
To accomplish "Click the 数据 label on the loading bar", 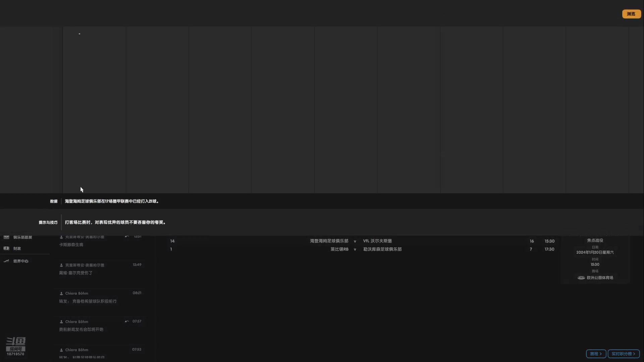I will point(54,201).
